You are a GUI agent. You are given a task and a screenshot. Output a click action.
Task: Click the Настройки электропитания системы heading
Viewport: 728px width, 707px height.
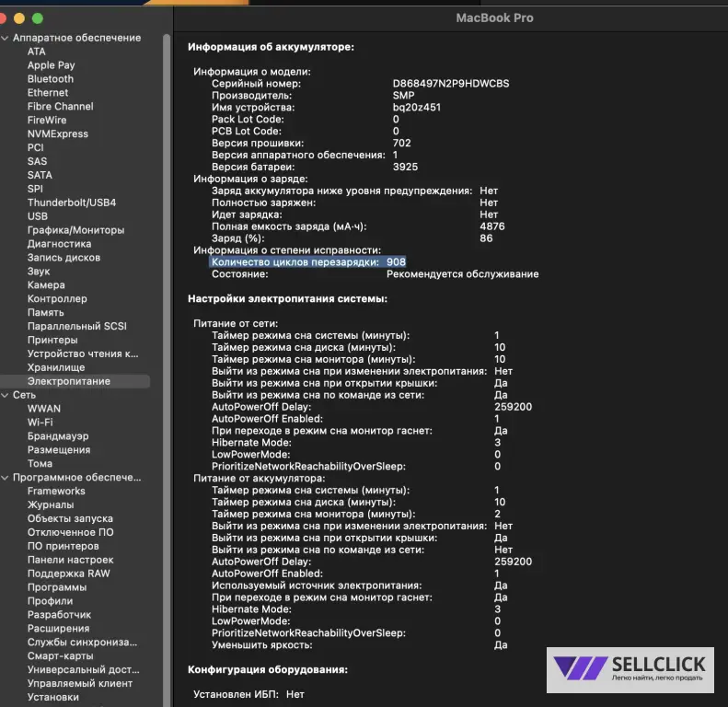[x=288, y=298]
